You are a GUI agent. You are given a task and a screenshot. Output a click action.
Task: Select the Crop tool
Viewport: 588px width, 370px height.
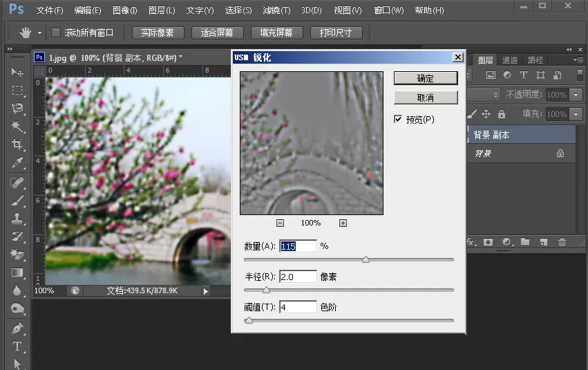click(17, 144)
